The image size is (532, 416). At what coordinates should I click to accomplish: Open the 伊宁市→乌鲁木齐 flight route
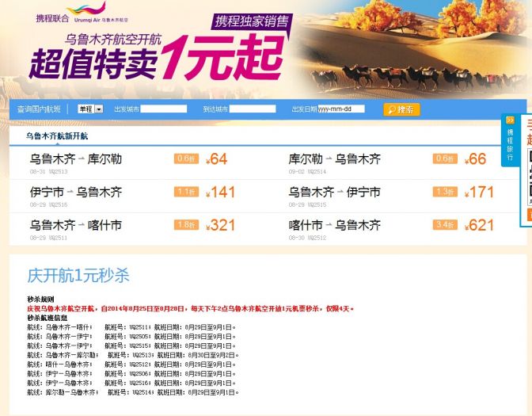(x=76, y=193)
